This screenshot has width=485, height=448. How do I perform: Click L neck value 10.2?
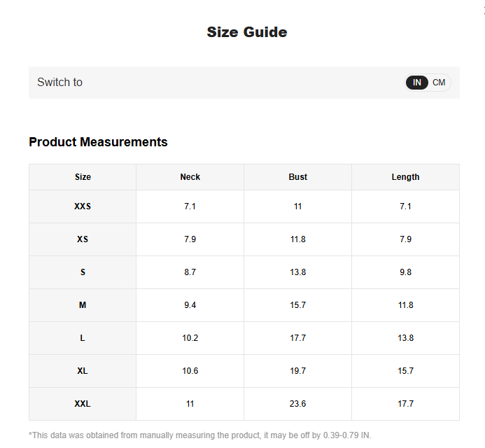point(190,338)
